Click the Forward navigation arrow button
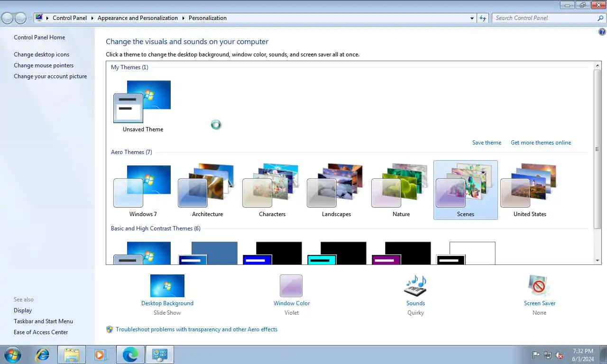This screenshot has width=607, height=364. point(20,18)
